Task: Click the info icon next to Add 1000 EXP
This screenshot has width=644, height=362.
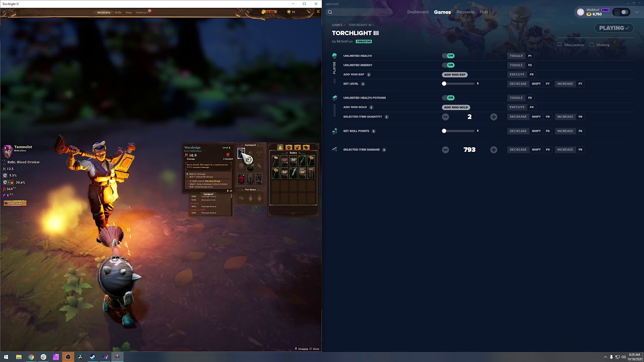Action: point(369,74)
